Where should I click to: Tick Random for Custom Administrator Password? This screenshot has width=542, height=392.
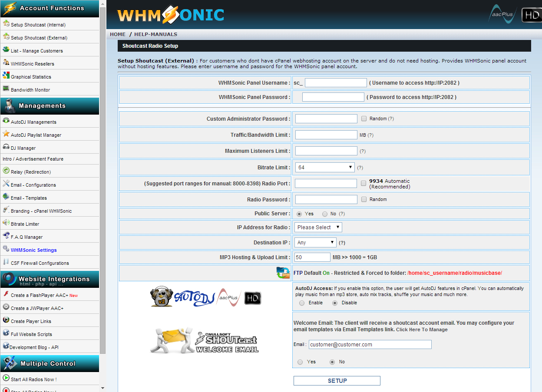coord(364,119)
